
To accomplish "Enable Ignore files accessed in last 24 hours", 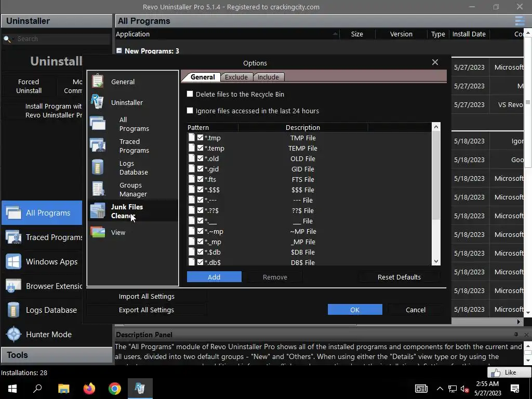I will click(190, 111).
